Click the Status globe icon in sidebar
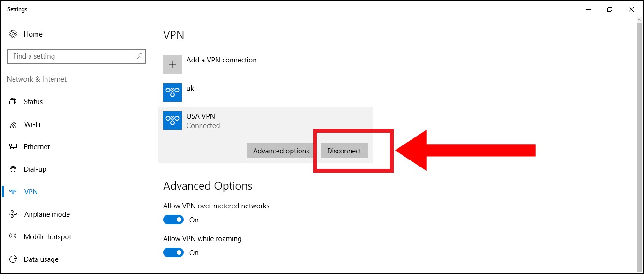Screen dimensions: 644x274 (x=13, y=101)
